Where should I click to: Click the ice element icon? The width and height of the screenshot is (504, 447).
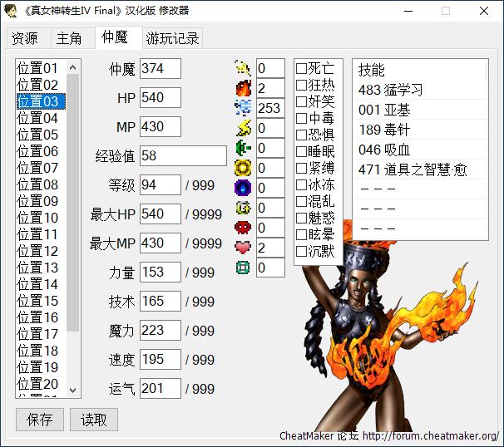(243, 108)
